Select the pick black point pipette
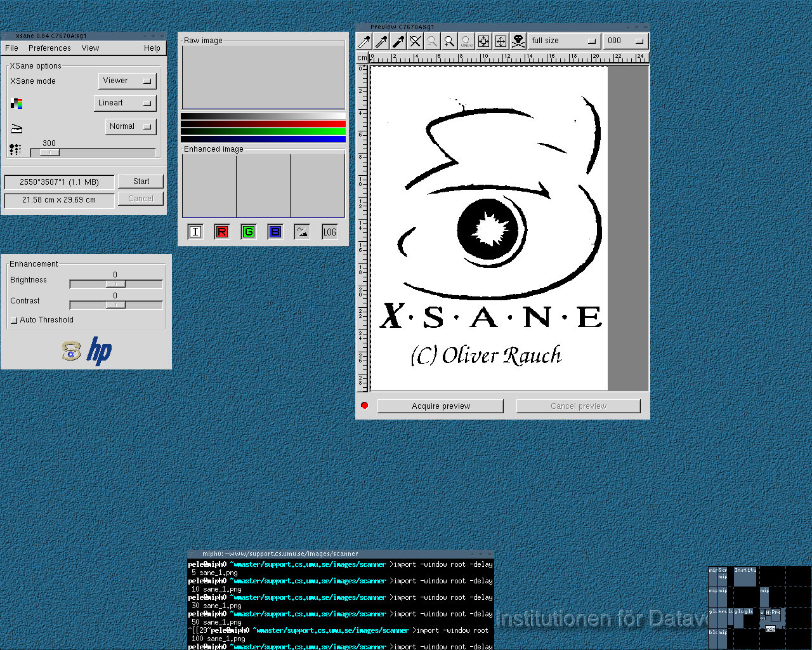Viewport: 812px width, 650px height. click(398, 41)
